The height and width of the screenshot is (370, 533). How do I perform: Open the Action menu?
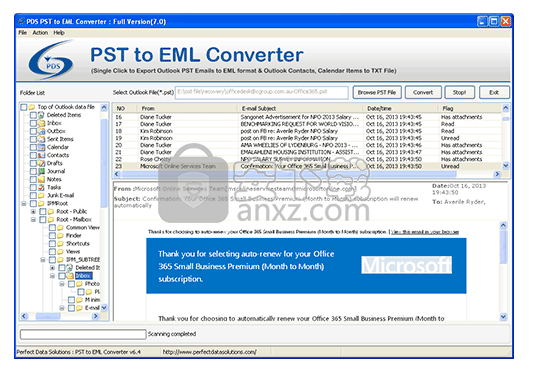coord(40,33)
